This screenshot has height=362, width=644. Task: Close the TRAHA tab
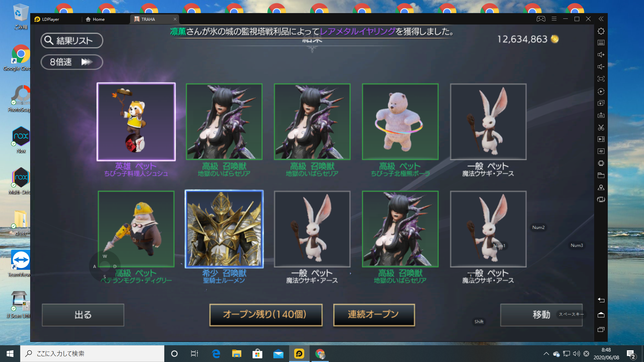(175, 19)
